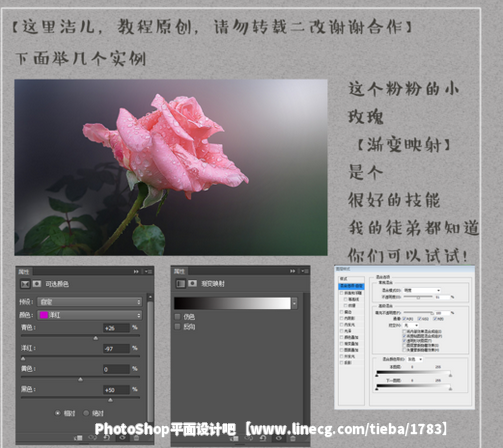Screen dimensions: 503x448
Task: Open the Gradient Map panel flyout menu
Action: click(x=305, y=271)
